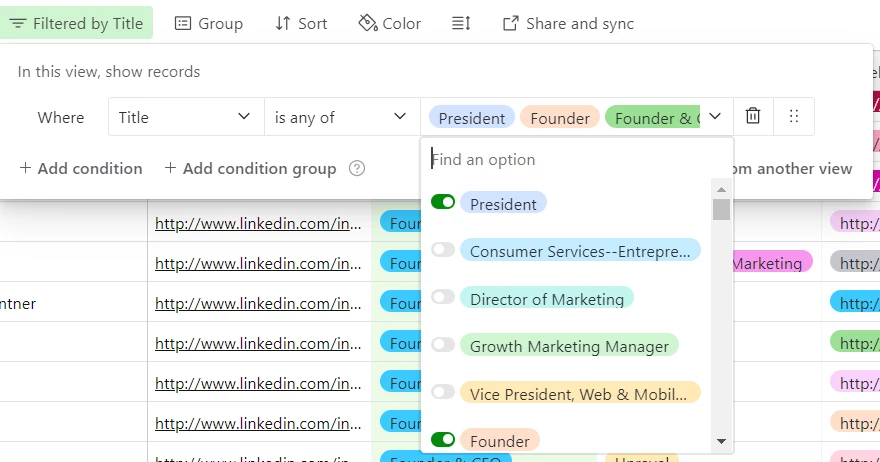Click the drag handle for the filter condition
880x462 pixels.
[x=794, y=117]
